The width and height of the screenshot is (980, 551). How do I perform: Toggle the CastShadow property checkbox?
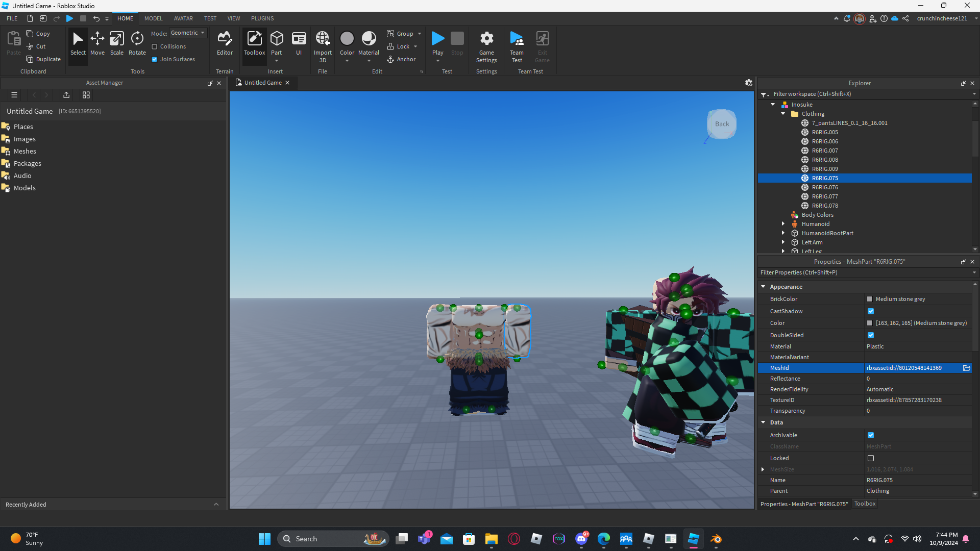[x=871, y=311]
